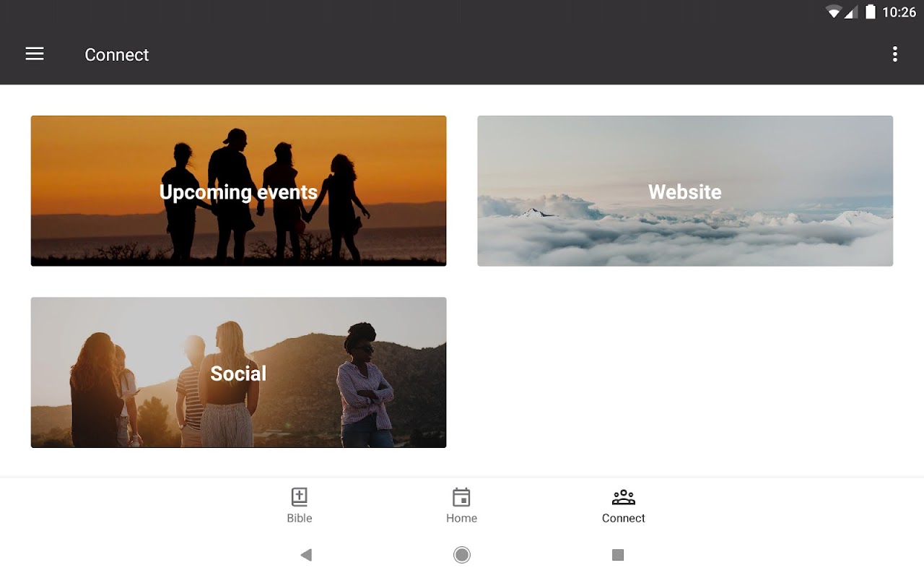Switch to the Home tab label
The height and width of the screenshot is (578, 924).
(461, 518)
